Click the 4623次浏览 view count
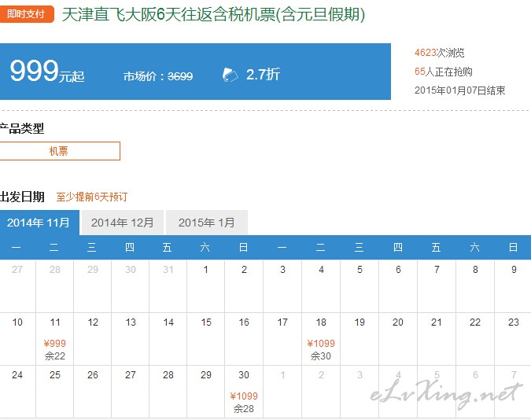Screen dimensions: 531x420 click(x=440, y=53)
